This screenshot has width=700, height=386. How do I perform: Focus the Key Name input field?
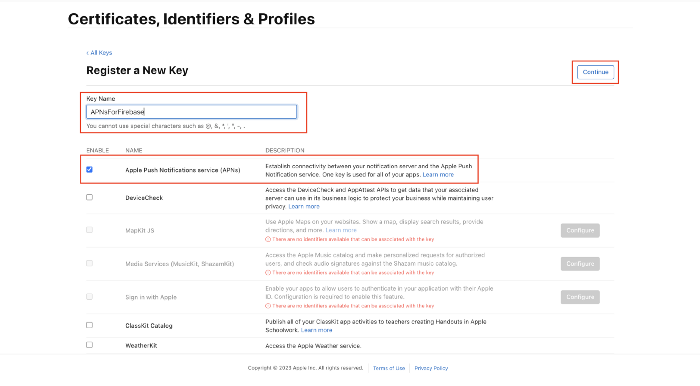point(191,112)
